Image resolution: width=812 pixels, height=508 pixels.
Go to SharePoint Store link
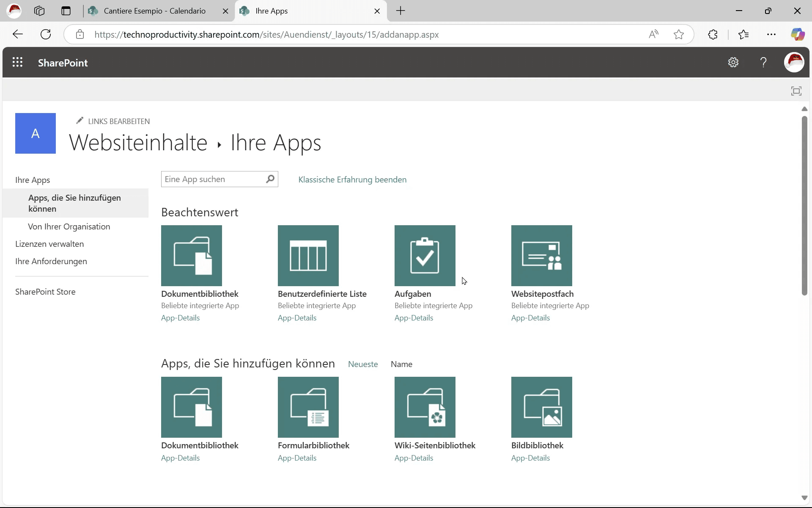pyautogui.click(x=45, y=292)
